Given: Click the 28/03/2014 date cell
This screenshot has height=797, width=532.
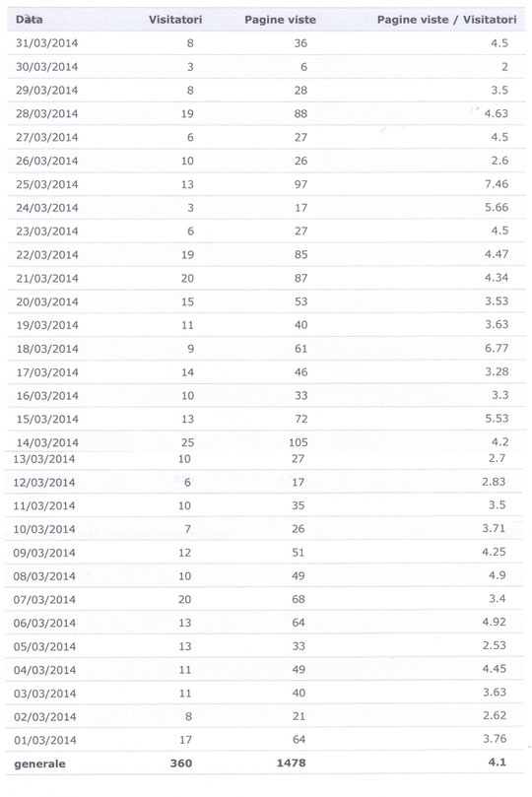Looking at the screenshot, I should click(46, 113).
